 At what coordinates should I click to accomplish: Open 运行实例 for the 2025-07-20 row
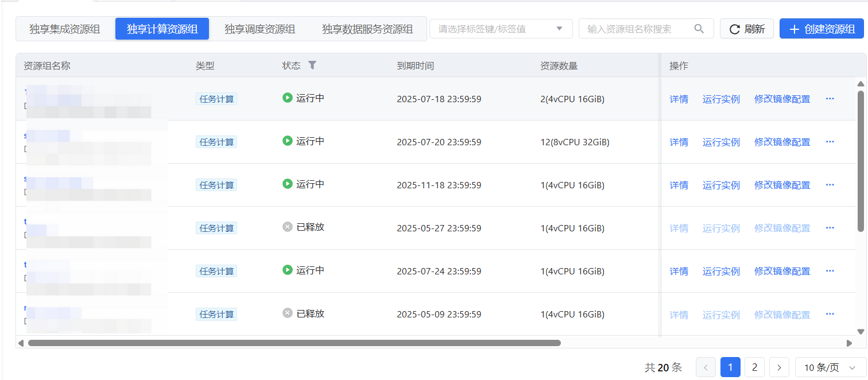pos(721,142)
